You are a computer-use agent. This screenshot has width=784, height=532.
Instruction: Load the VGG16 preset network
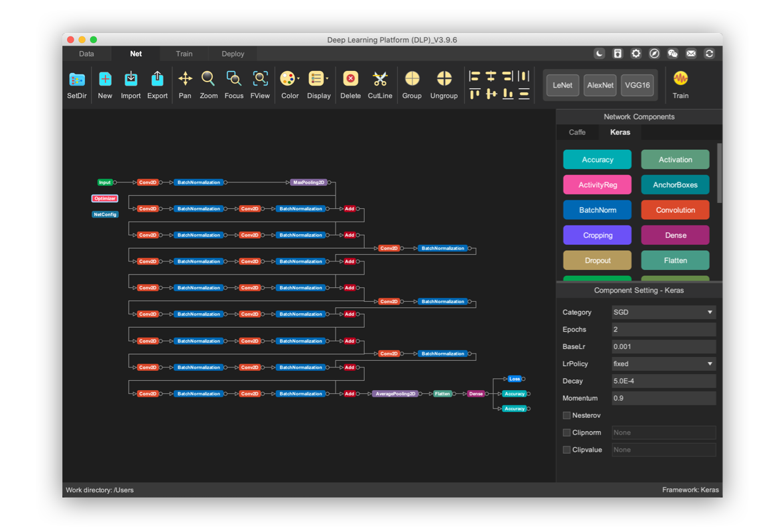click(x=637, y=85)
